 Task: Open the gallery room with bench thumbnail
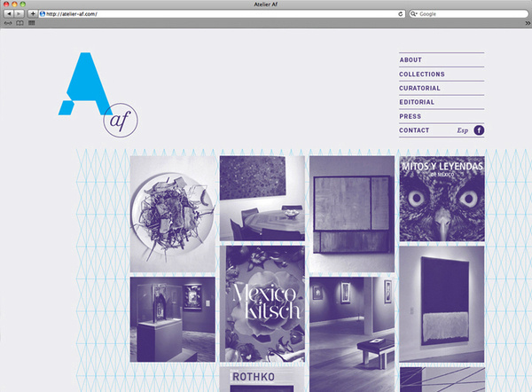coord(352,334)
